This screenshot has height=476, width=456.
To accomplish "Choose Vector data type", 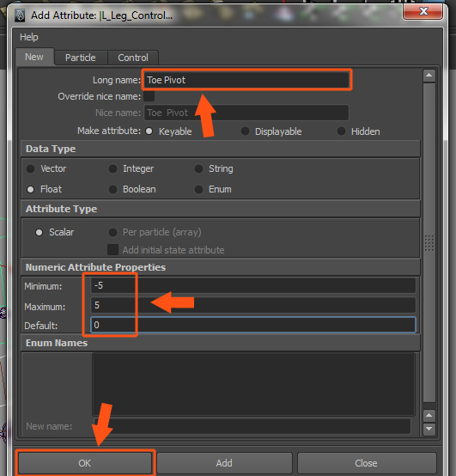I will (x=30, y=168).
